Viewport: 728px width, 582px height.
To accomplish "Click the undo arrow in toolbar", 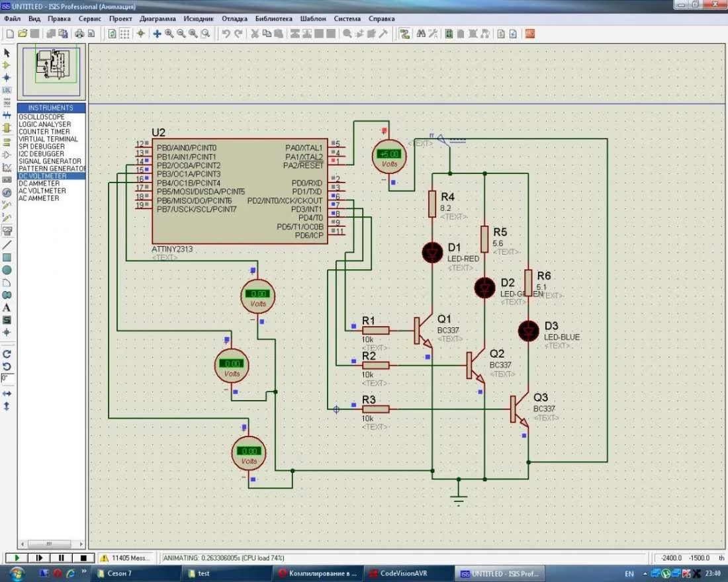I will (226, 33).
